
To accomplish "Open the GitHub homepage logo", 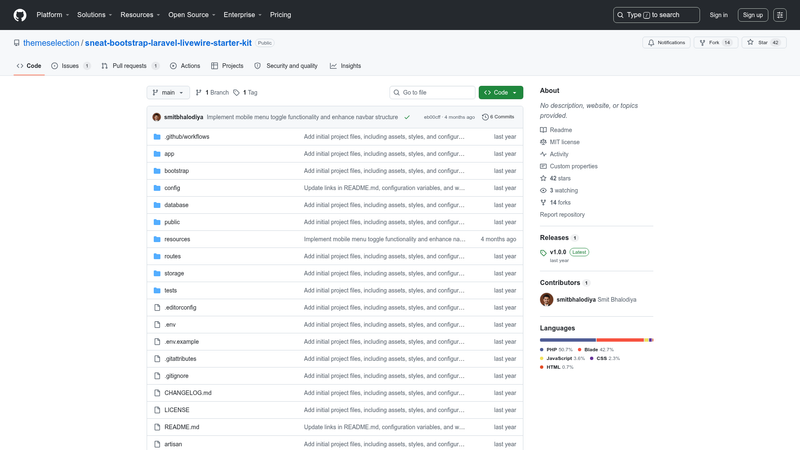I will (20, 15).
